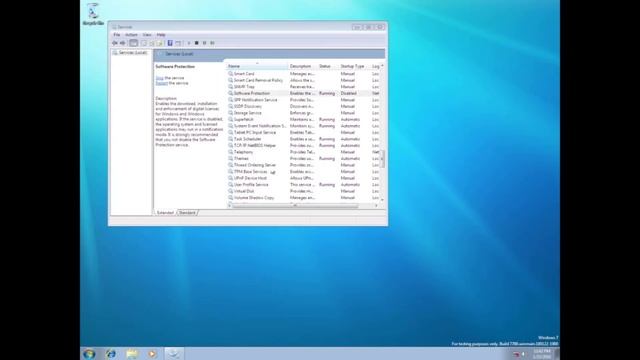Image resolution: width=640 pixels, height=360 pixels.
Task: Toggle the Show/Hide Action Pane icon
Action: point(178,43)
